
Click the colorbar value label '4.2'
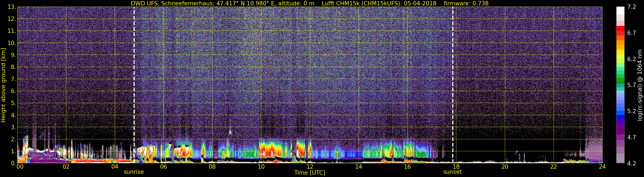tap(632, 163)
